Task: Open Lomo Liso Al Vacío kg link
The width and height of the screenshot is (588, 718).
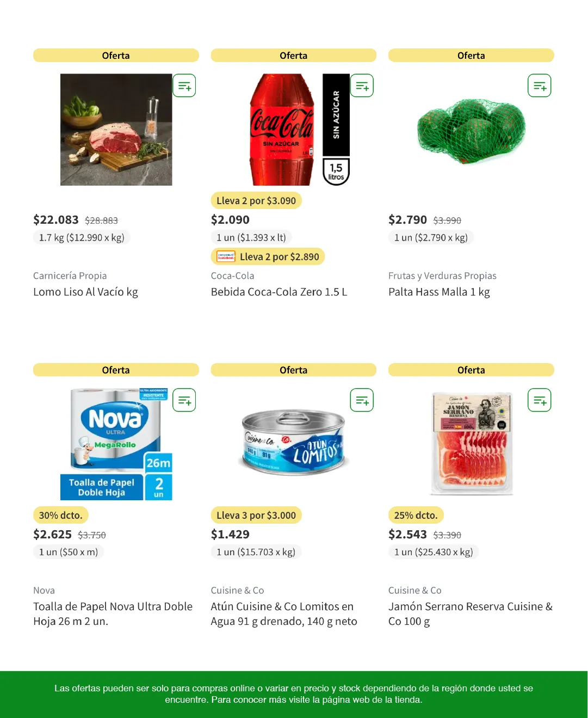Action: (x=85, y=292)
